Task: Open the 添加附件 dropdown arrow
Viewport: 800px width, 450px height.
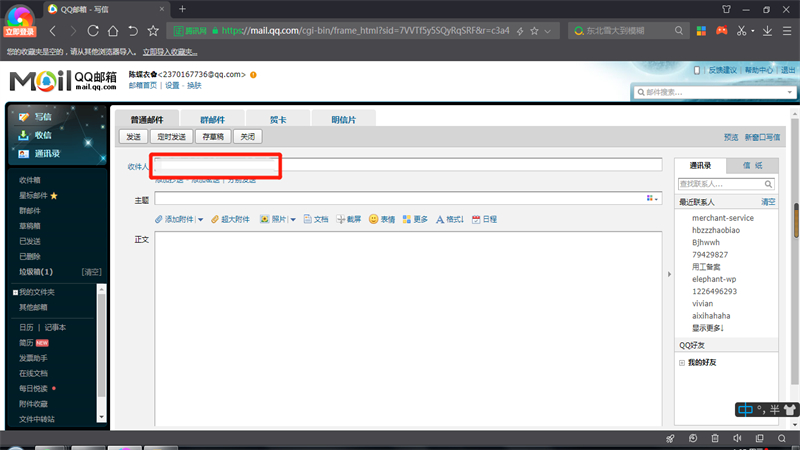Action: 201,220
